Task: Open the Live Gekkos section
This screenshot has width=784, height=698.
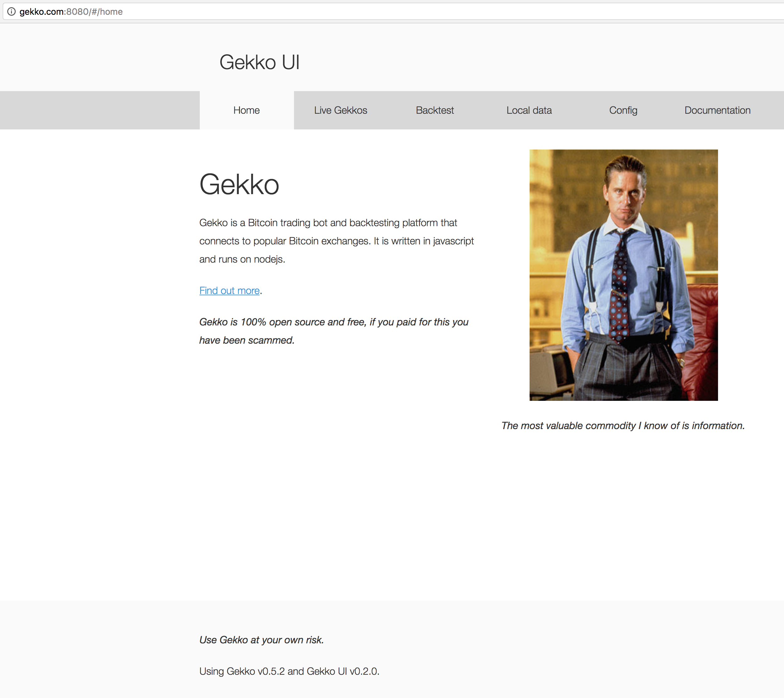Action: (340, 110)
